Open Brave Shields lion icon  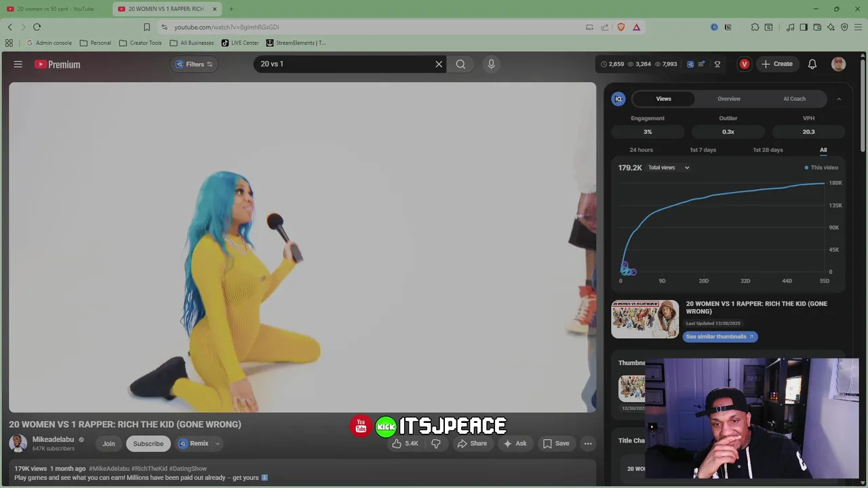[621, 27]
